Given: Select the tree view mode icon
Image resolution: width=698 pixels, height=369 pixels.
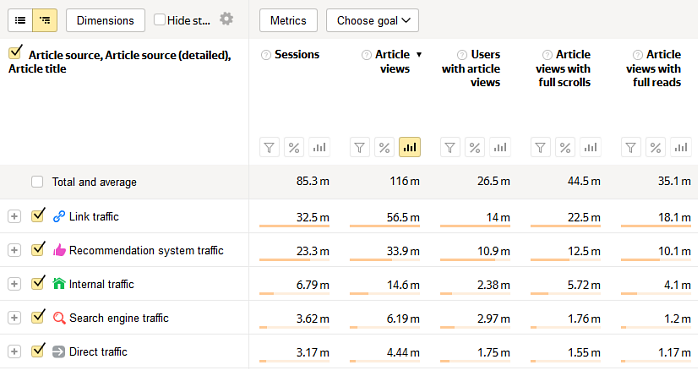Looking at the screenshot, I should click(45, 20).
